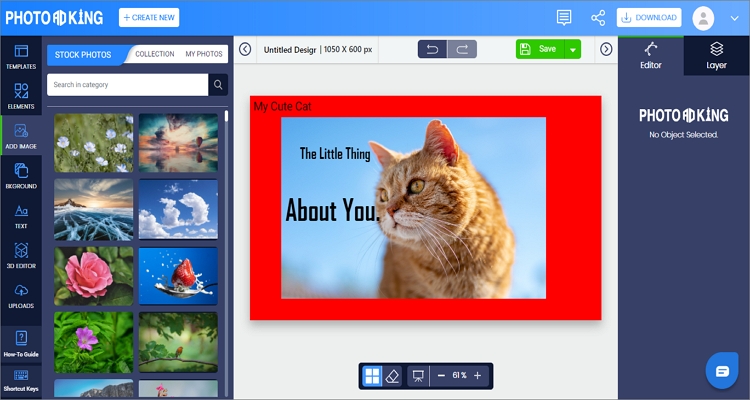Open the chat support bubble

point(722,370)
